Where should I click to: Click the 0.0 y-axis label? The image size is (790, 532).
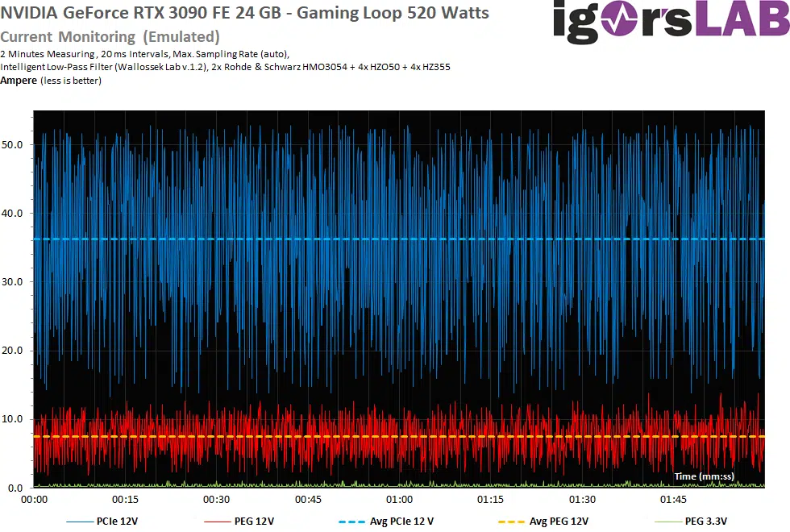(15, 488)
